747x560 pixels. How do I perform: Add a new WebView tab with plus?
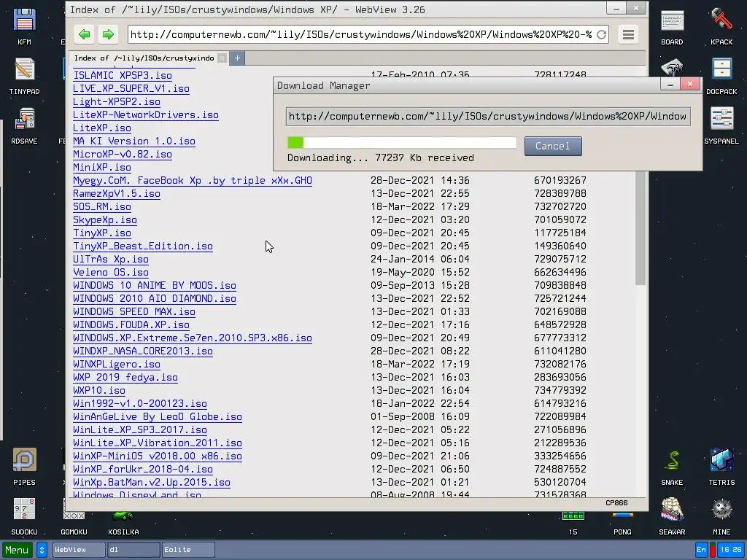[237, 58]
